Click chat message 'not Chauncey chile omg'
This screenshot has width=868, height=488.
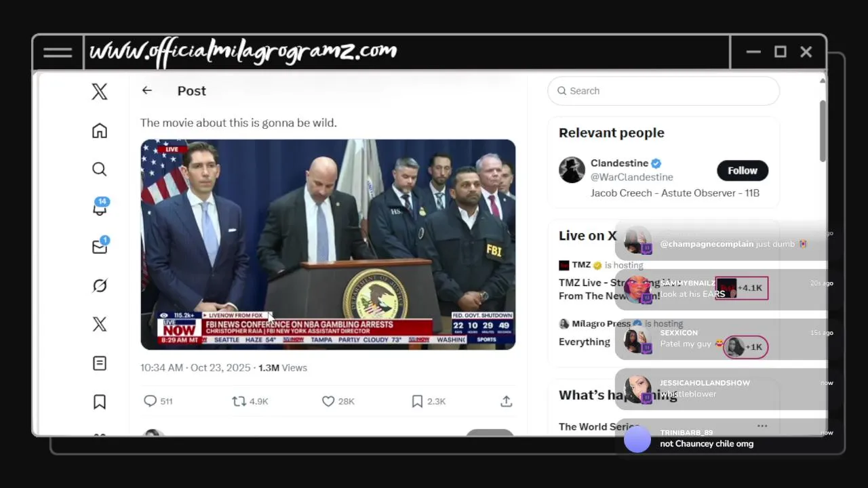click(x=707, y=444)
